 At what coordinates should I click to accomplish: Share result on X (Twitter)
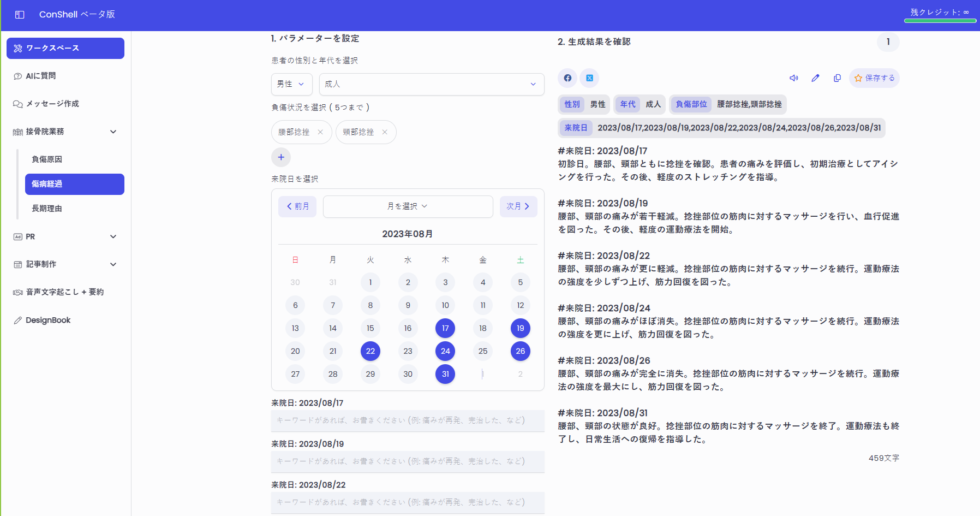point(589,78)
